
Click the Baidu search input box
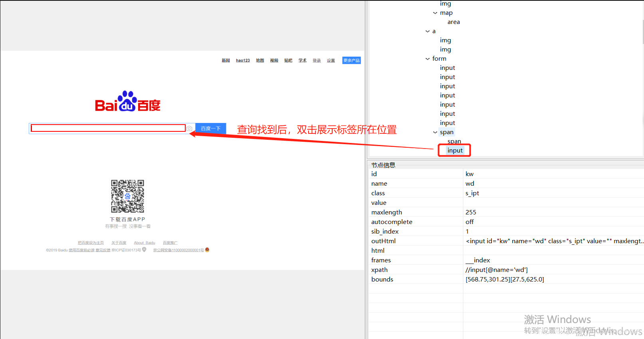108,128
